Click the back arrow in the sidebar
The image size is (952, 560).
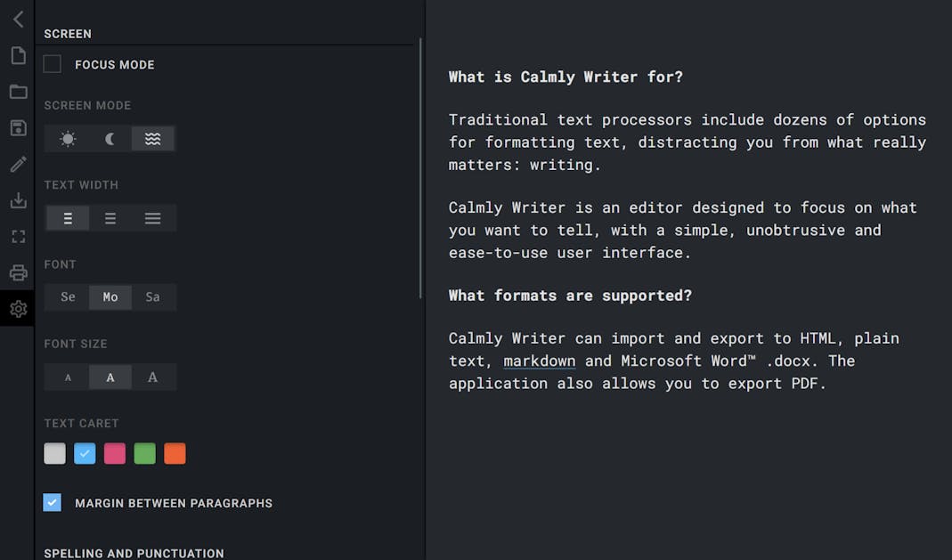18,20
